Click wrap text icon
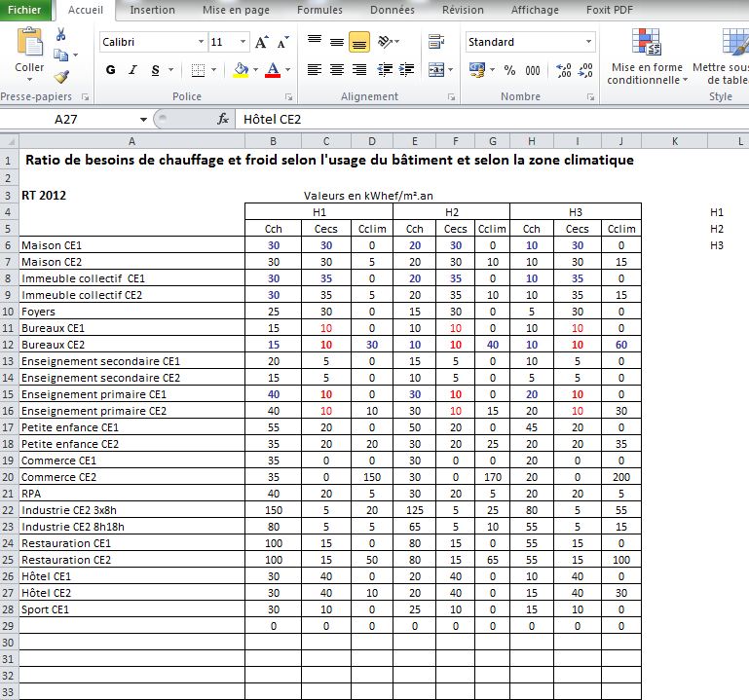 (436, 42)
